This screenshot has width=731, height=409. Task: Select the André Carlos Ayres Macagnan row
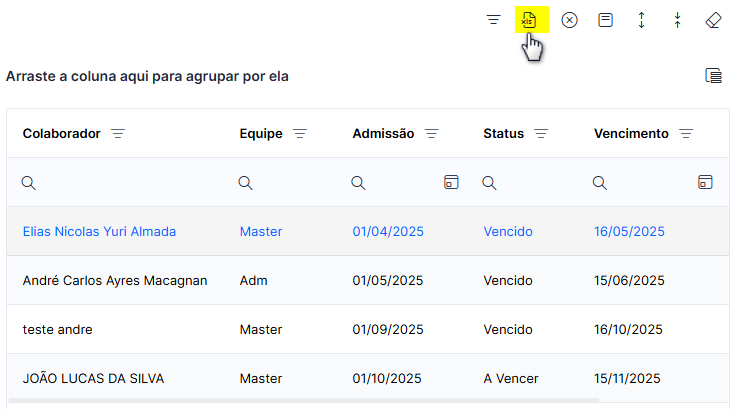[368, 280]
